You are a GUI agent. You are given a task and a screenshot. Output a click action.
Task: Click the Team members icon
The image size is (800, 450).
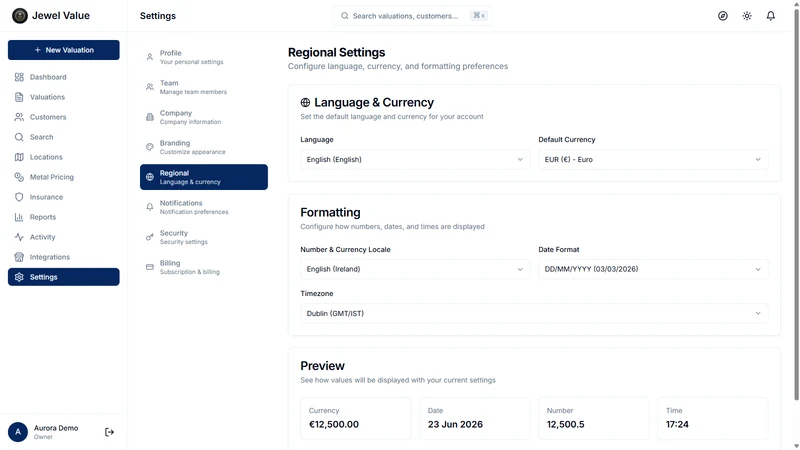click(149, 87)
